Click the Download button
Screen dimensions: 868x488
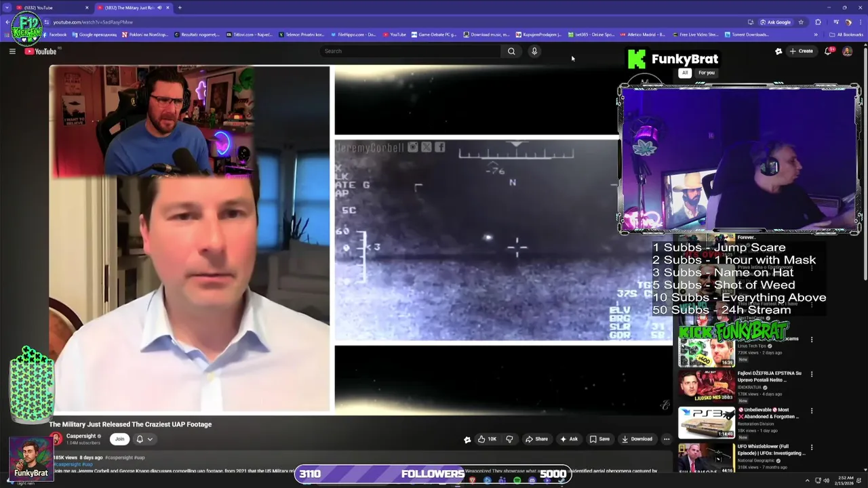(x=637, y=439)
